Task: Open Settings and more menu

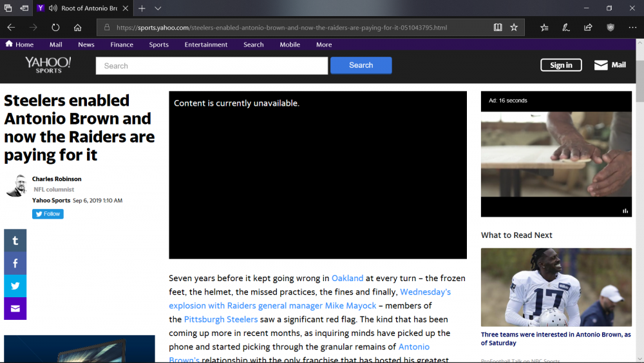Action: click(x=632, y=28)
